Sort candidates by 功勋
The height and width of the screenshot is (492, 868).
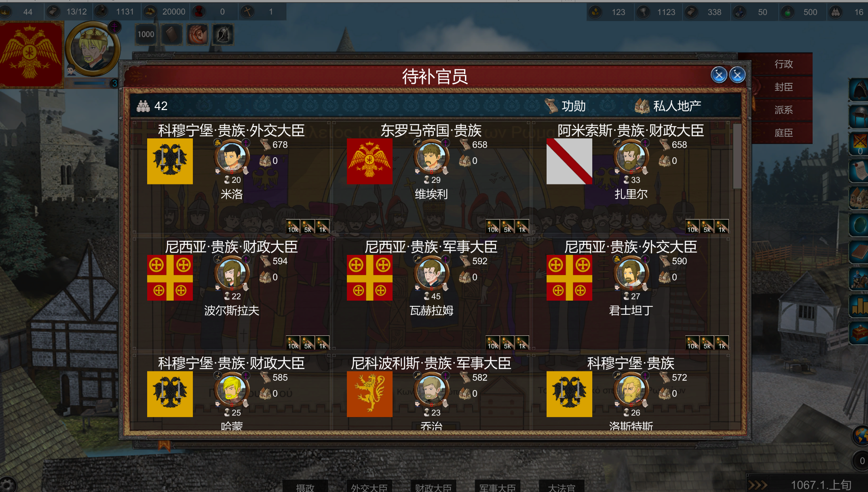tap(565, 106)
